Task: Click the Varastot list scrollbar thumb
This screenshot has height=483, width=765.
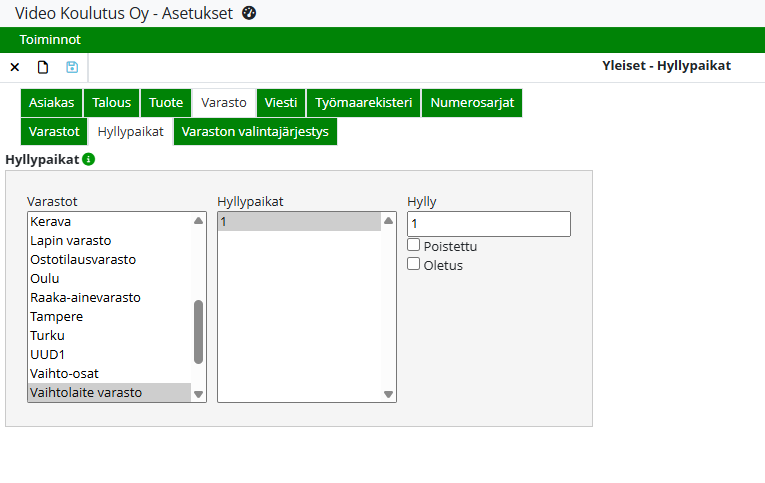Action: (x=198, y=331)
